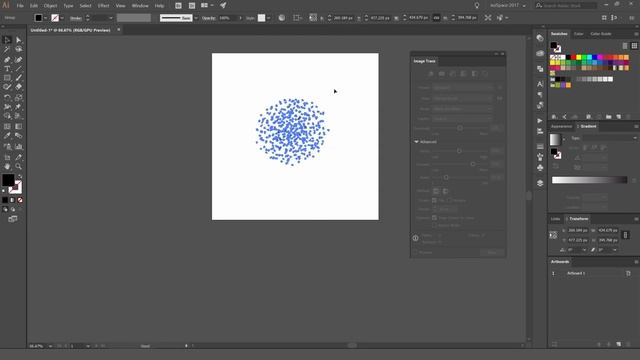Screen dimensions: 640x360
Task: Toggle Snap Curves To Lines checkbox
Action: (x=434, y=218)
